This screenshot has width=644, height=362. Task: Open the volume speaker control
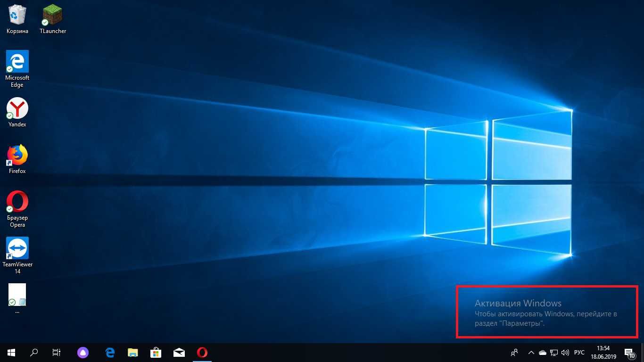point(565,353)
